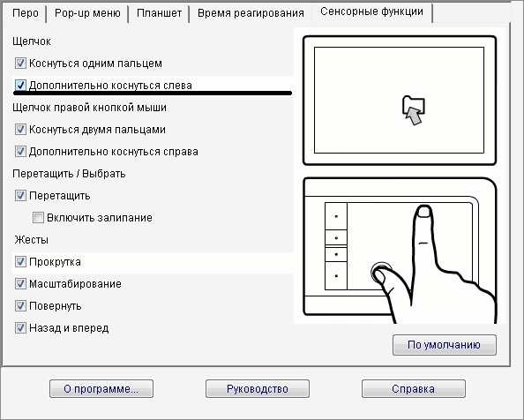Open the Руководство manual
524x420 pixels.
258,388
